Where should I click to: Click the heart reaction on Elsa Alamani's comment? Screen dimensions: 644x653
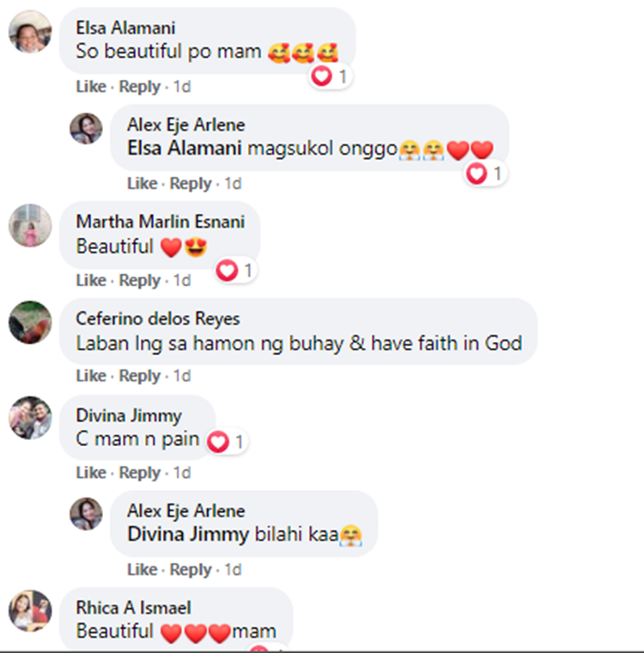pos(322,76)
